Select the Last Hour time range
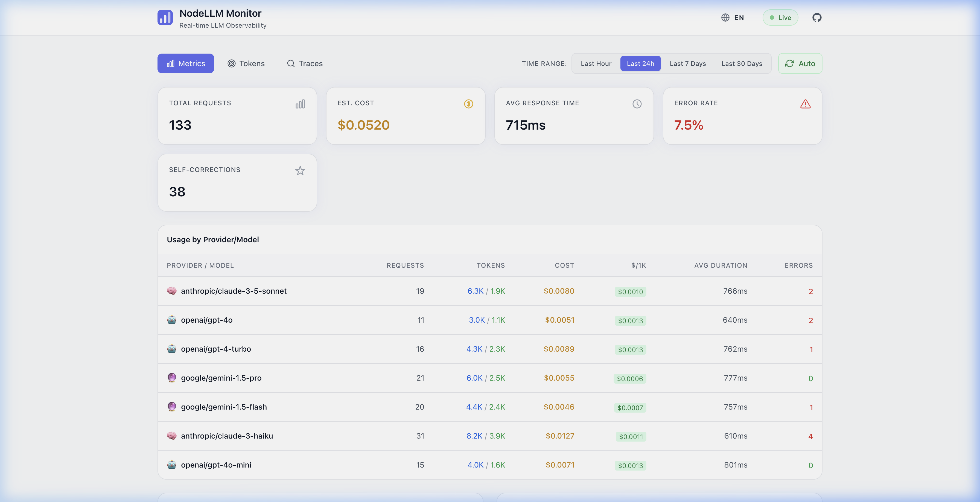This screenshot has height=502, width=980. click(x=596, y=63)
